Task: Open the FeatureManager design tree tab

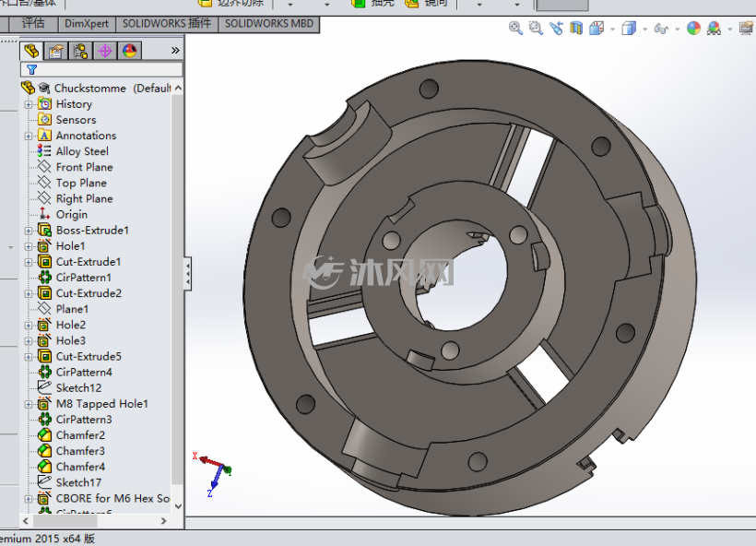Action: (x=32, y=51)
